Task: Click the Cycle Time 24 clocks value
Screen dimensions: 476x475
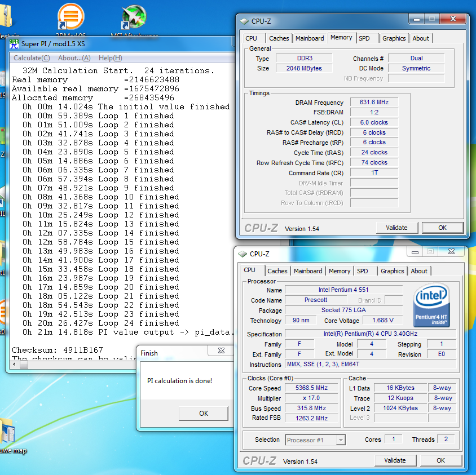Action: [x=374, y=152]
